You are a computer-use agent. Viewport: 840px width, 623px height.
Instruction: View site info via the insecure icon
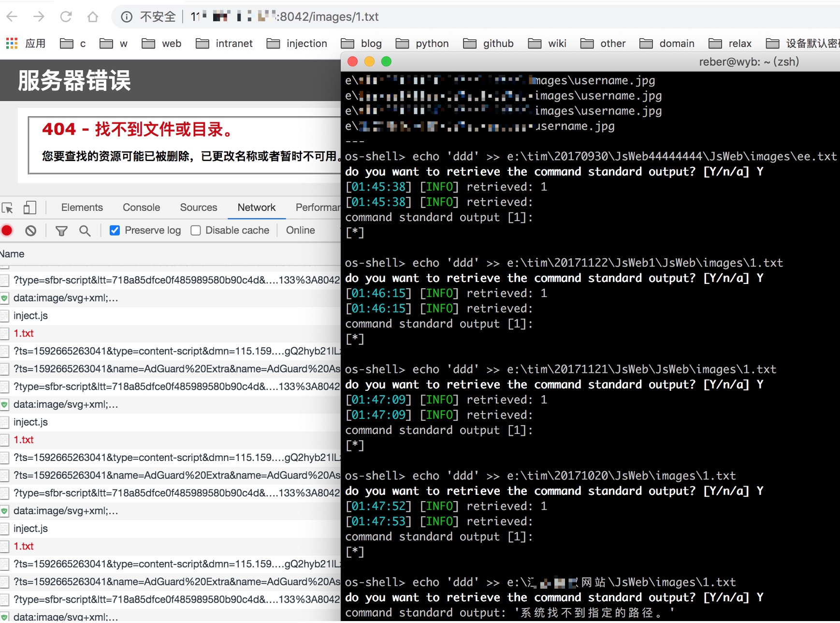[x=127, y=17]
